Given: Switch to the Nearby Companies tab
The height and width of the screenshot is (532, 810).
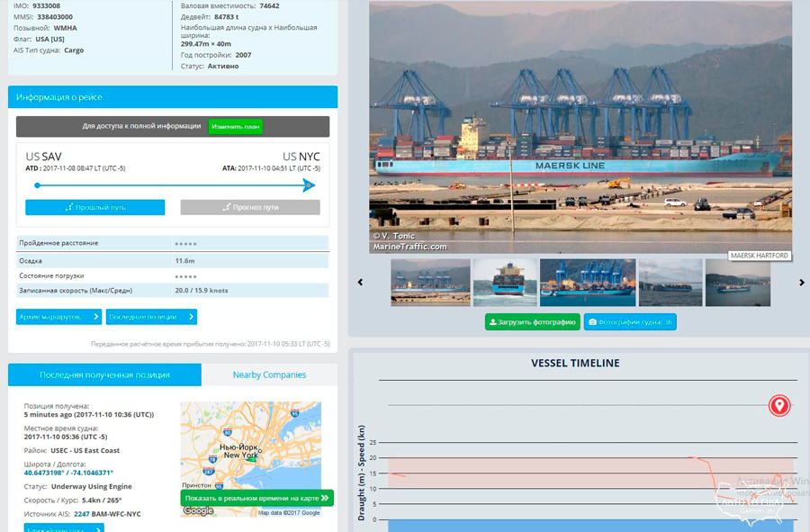Looking at the screenshot, I should coord(269,374).
